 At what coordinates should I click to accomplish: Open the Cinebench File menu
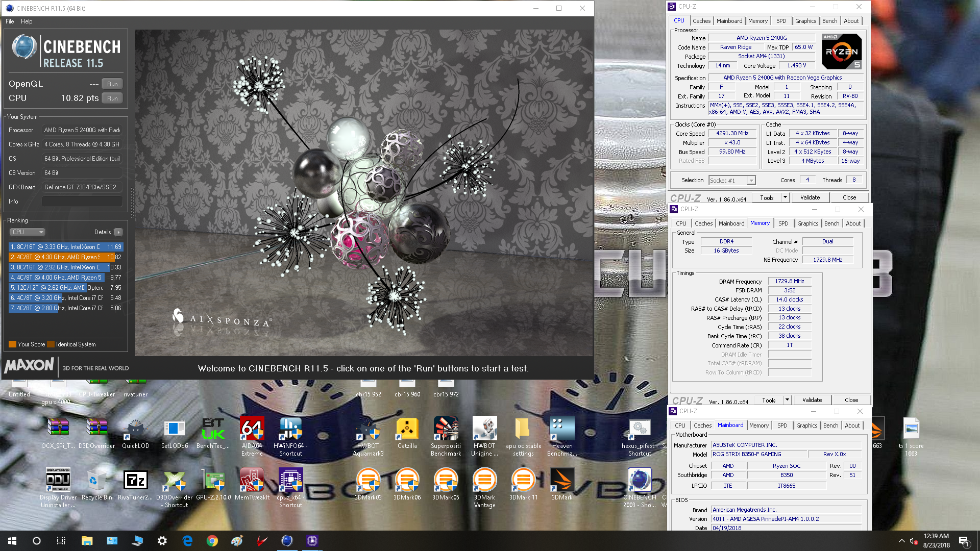coord(10,21)
